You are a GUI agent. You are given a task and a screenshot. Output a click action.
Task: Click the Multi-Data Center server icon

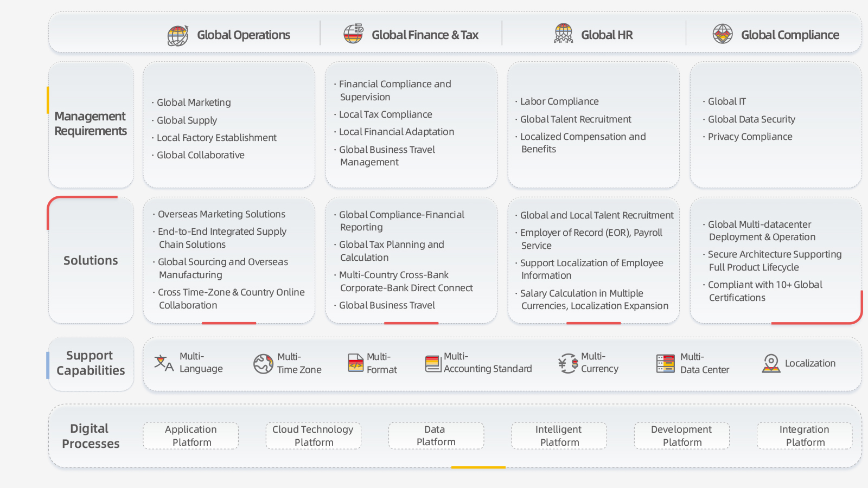click(x=665, y=363)
